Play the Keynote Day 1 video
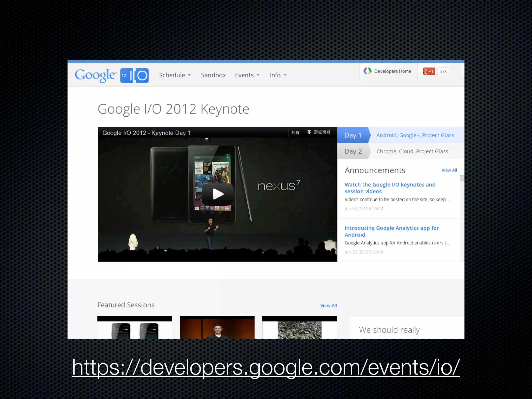The width and height of the screenshot is (532, 399). [217, 194]
